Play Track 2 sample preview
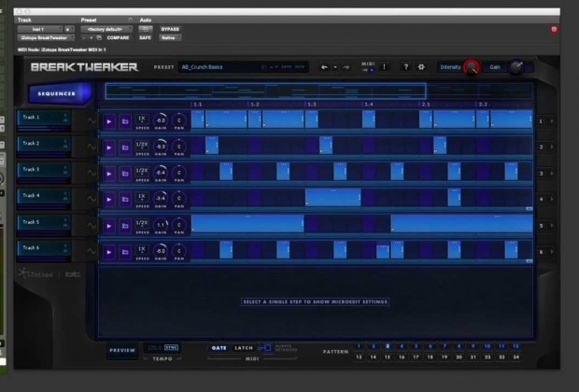 point(109,147)
